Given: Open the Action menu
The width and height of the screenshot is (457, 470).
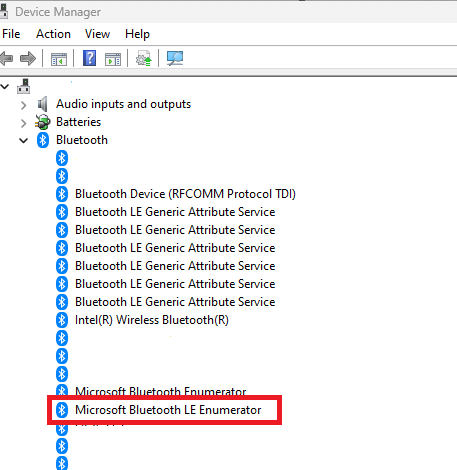Looking at the screenshot, I should point(53,34).
